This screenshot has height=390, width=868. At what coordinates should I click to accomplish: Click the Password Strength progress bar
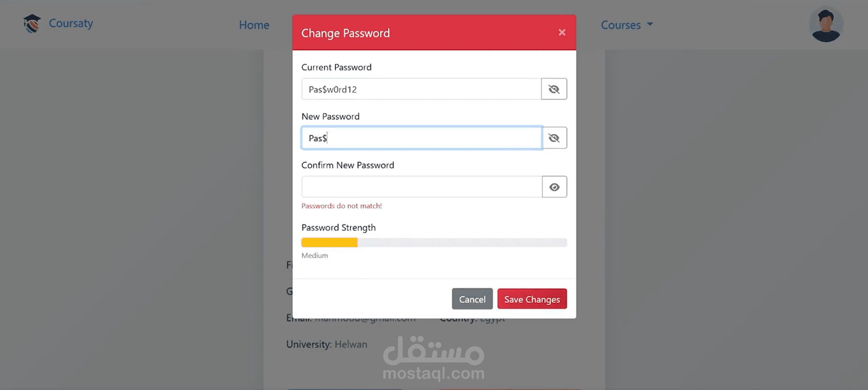coord(434,243)
